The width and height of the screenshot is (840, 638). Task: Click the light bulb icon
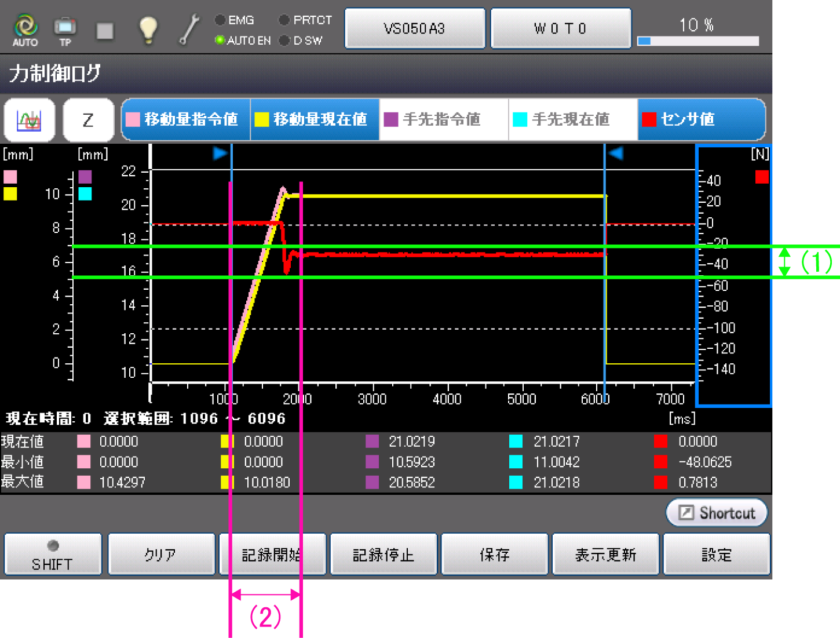[148, 29]
